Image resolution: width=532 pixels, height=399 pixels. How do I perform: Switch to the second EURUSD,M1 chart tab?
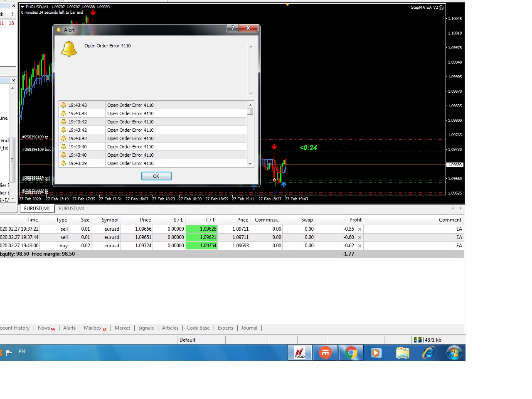click(x=72, y=209)
